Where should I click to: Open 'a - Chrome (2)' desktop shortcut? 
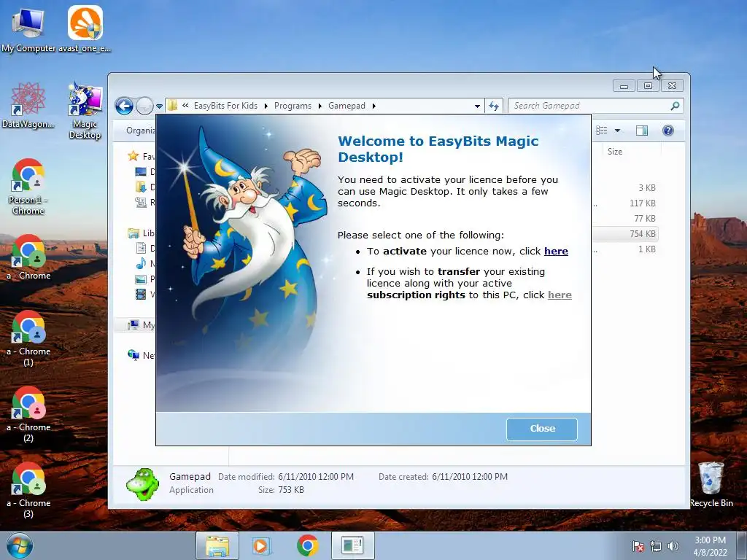pos(28,414)
